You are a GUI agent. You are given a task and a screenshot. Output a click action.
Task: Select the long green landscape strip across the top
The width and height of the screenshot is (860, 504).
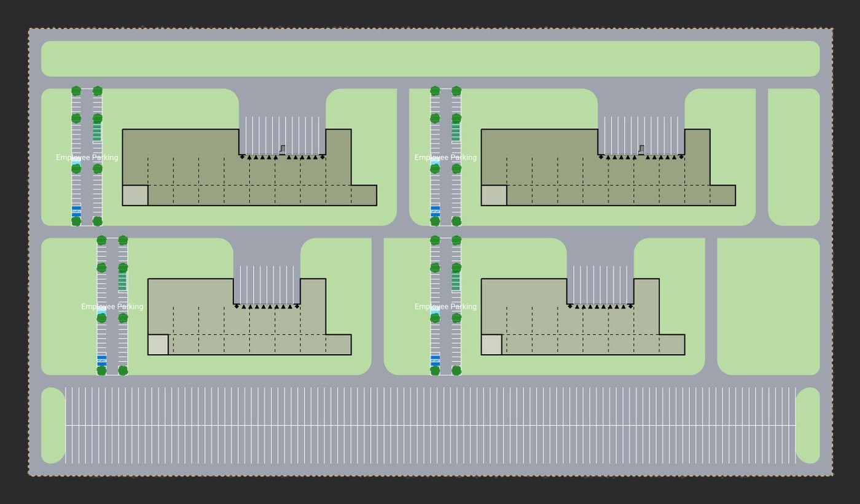point(430,59)
